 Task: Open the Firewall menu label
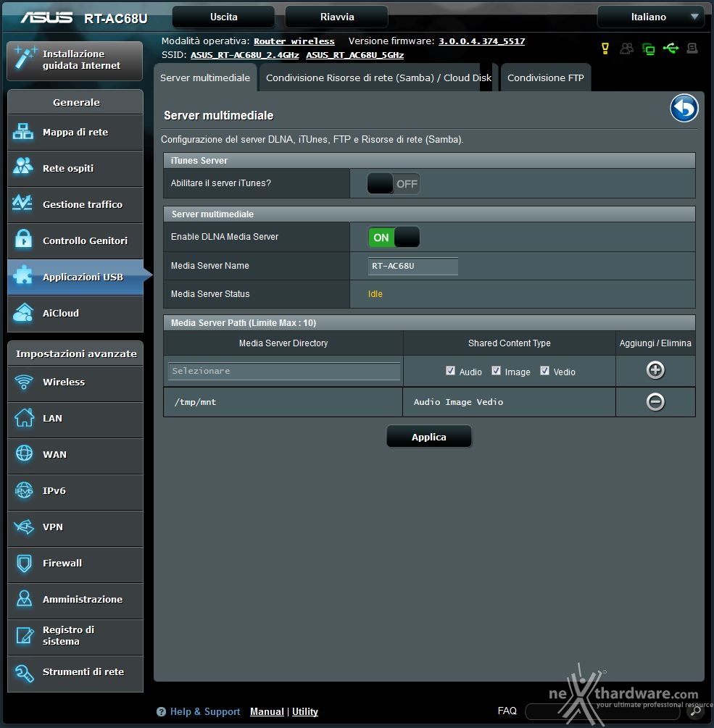tap(62, 563)
